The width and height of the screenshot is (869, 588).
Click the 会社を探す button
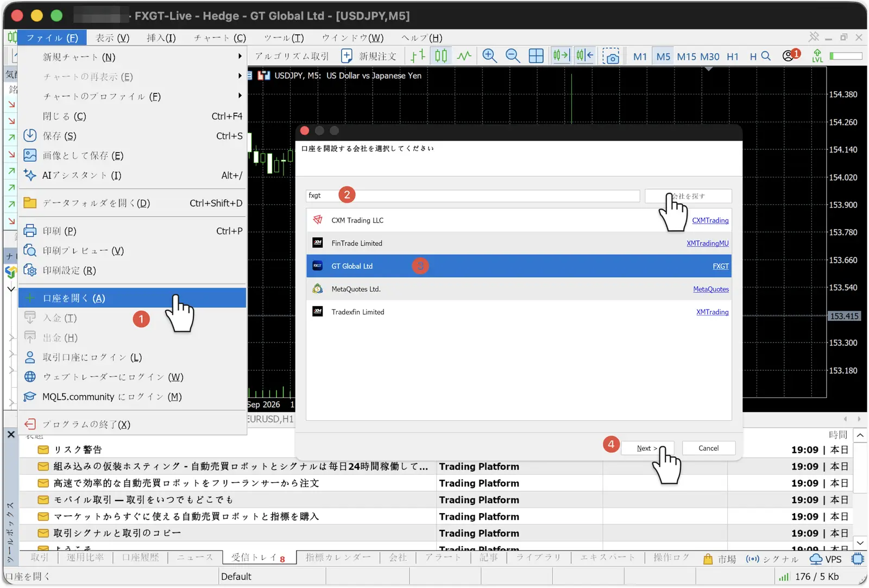point(688,196)
